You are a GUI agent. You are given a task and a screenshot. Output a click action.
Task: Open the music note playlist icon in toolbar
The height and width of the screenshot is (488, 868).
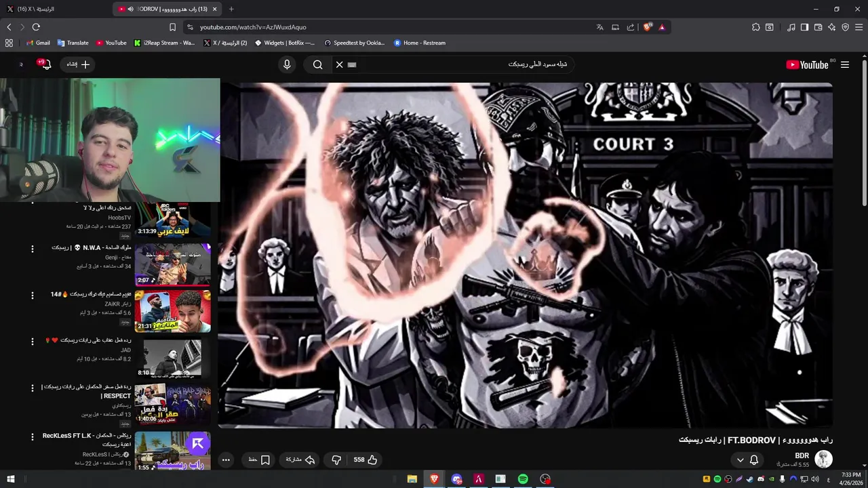tap(791, 27)
